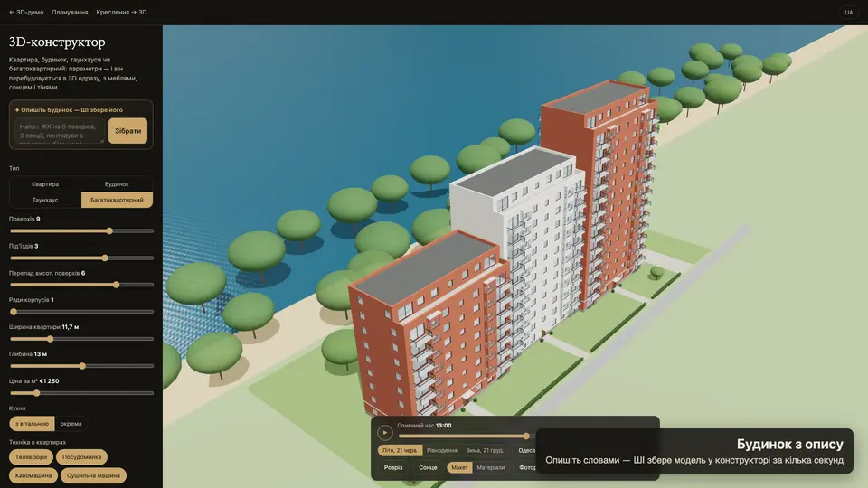Focus the building description text field
The image size is (868, 488).
[60, 131]
